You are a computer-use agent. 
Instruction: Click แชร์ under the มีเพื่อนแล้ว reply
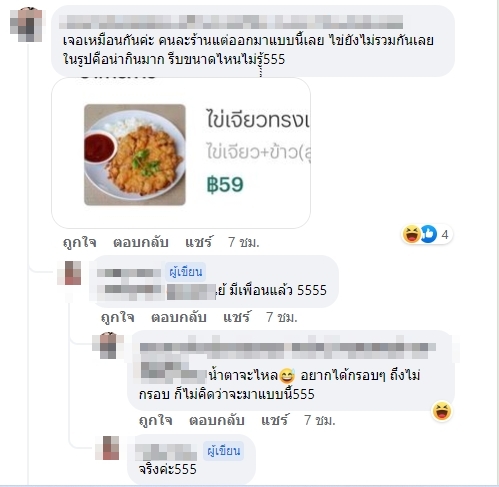236,317
